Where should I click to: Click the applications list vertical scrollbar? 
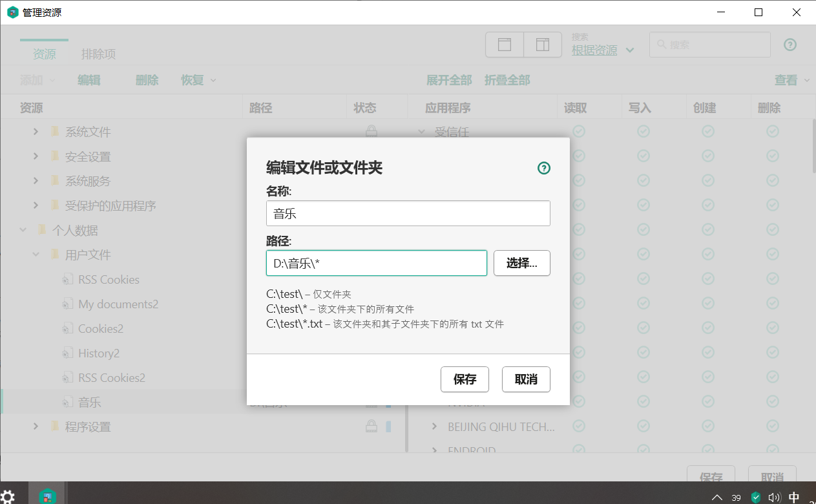813,145
